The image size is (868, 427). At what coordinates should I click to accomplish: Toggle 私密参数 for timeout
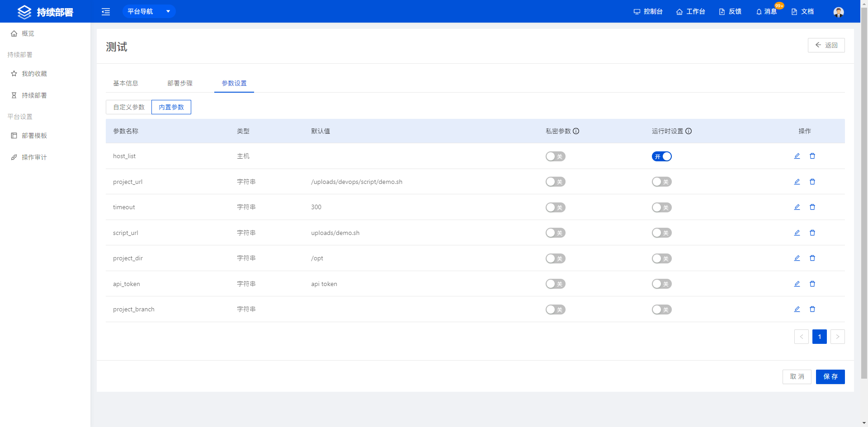556,207
